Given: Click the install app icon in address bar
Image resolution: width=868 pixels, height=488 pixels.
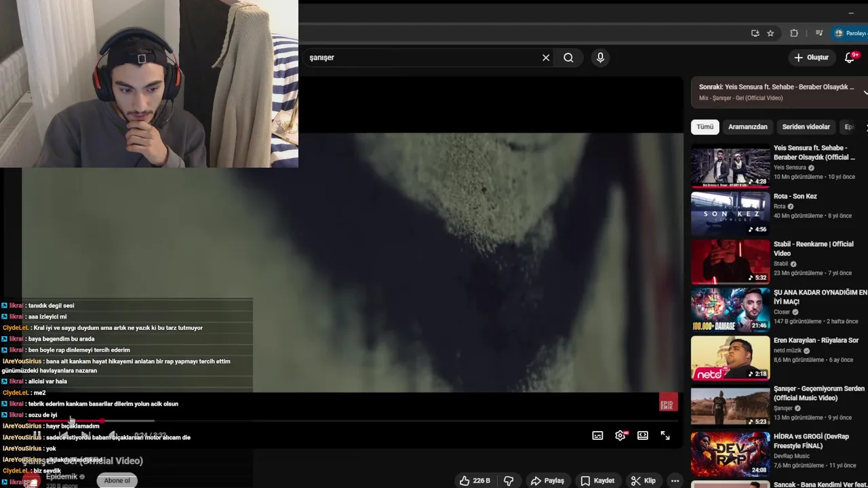Looking at the screenshot, I should click(x=755, y=33).
